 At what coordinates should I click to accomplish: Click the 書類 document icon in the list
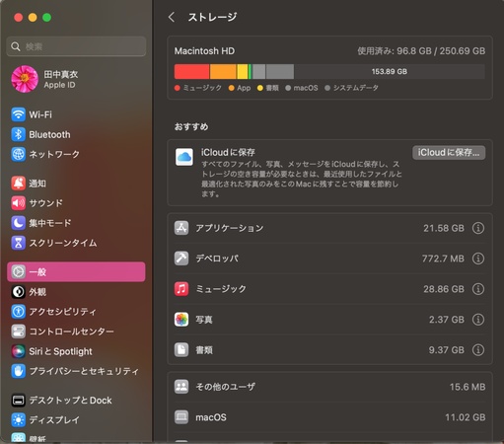click(x=181, y=350)
